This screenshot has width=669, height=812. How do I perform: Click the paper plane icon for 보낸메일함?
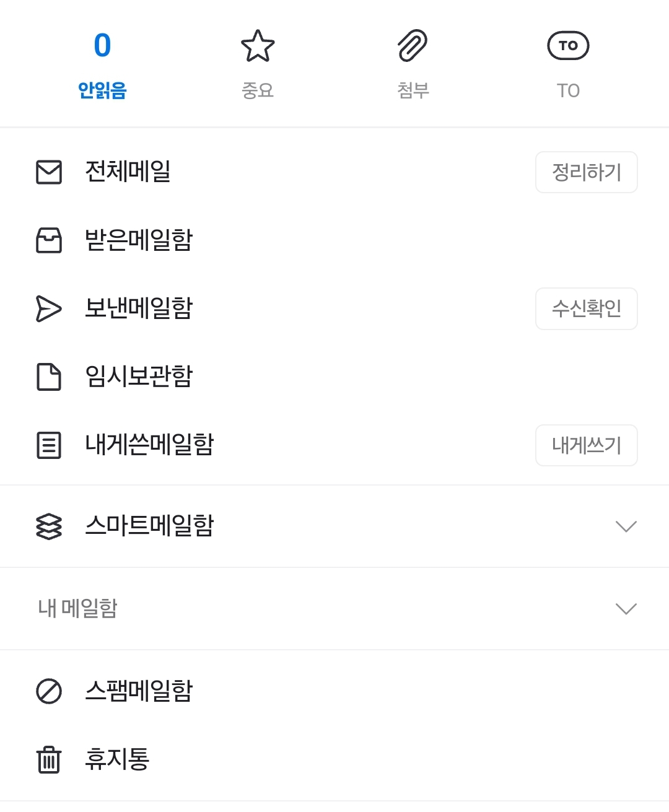pos(49,308)
